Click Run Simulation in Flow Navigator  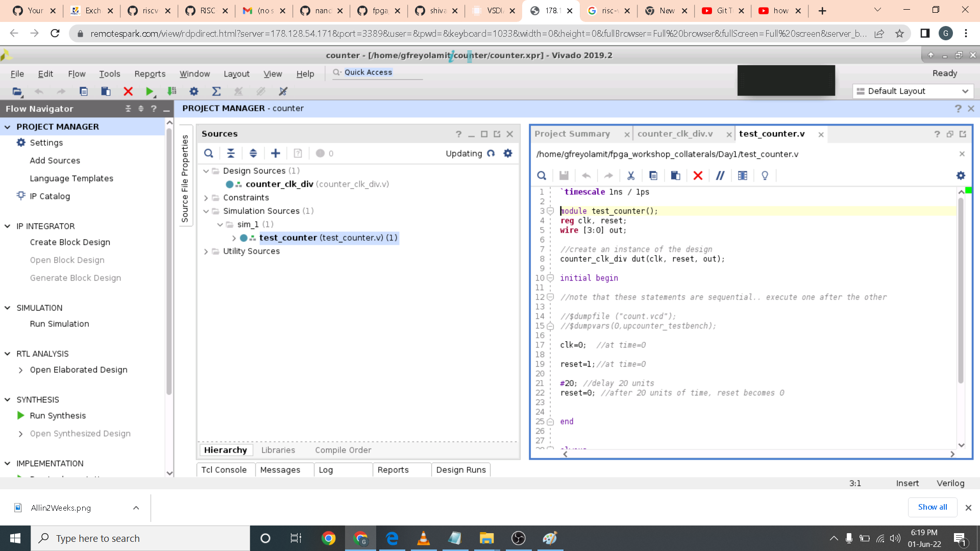click(59, 324)
